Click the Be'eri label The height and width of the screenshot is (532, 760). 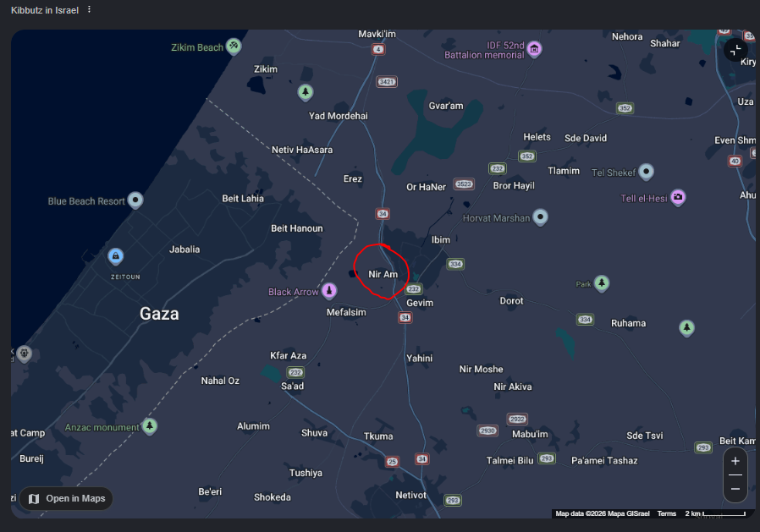coord(210,491)
